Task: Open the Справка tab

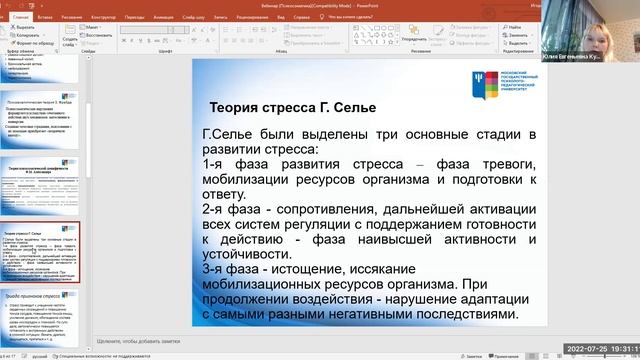Action: pyautogui.click(x=302, y=17)
